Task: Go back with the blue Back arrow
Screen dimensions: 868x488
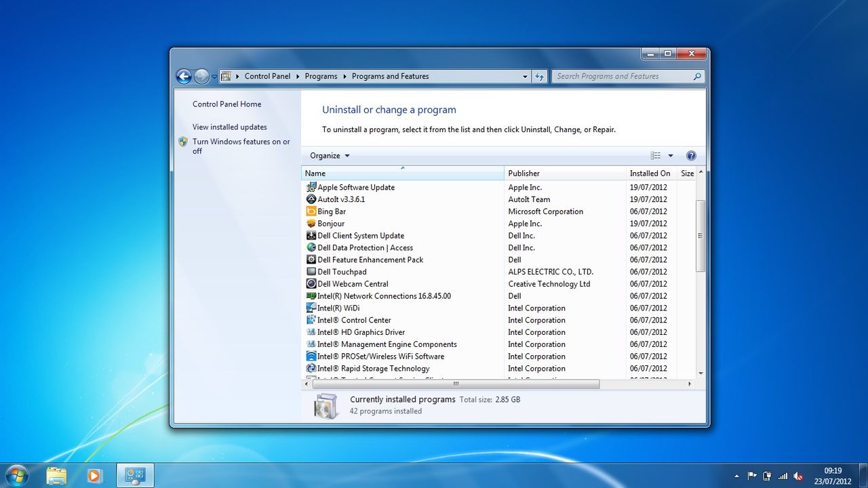Action: (x=184, y=77)
